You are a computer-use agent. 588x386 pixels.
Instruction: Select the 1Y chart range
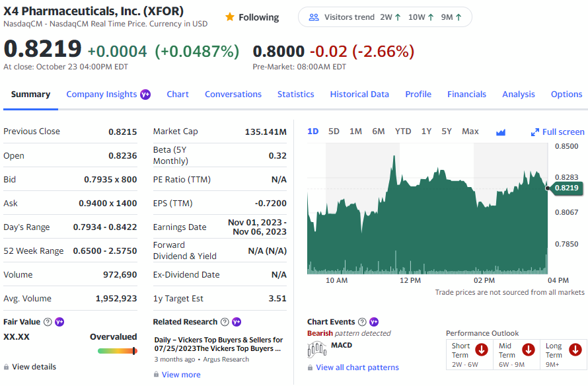pyautogui.click(x=426, y=132)
